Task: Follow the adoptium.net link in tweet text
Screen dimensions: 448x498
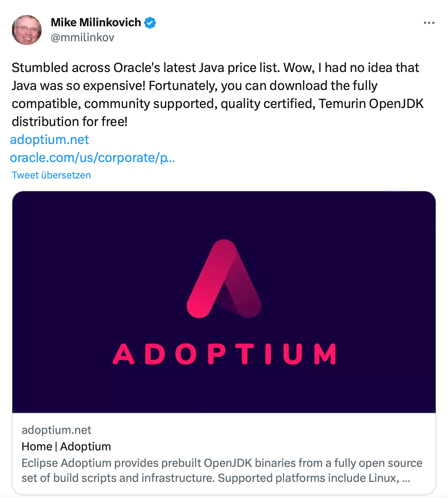Action: [50, 139]
